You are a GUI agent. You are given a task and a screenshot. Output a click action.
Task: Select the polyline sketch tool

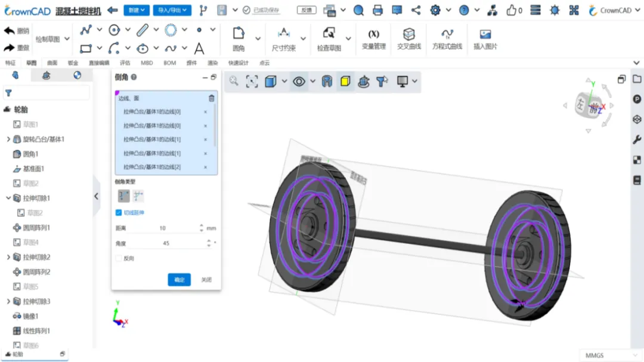pyautogui.click(x=86, y=30)
